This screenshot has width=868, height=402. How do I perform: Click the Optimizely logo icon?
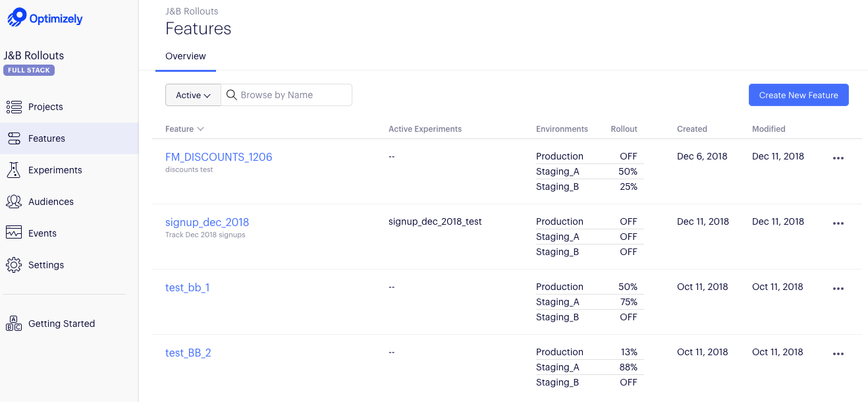(x=16, y=18)
